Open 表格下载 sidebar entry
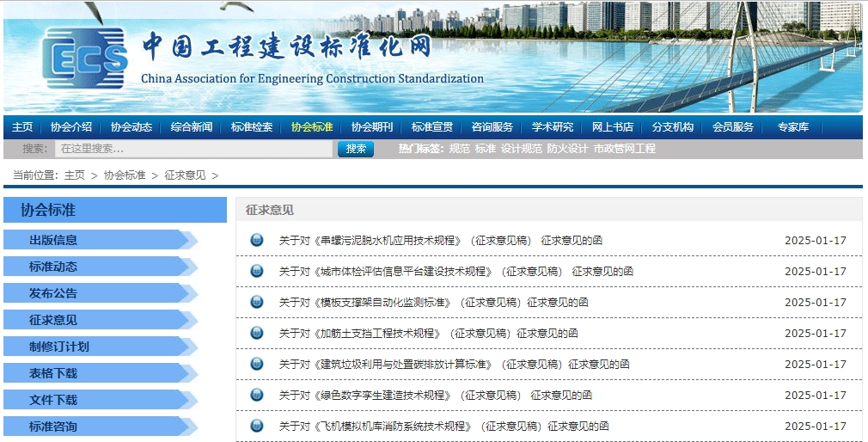Image resolution: width=868 pixels, height=442 pixels. 53,373
